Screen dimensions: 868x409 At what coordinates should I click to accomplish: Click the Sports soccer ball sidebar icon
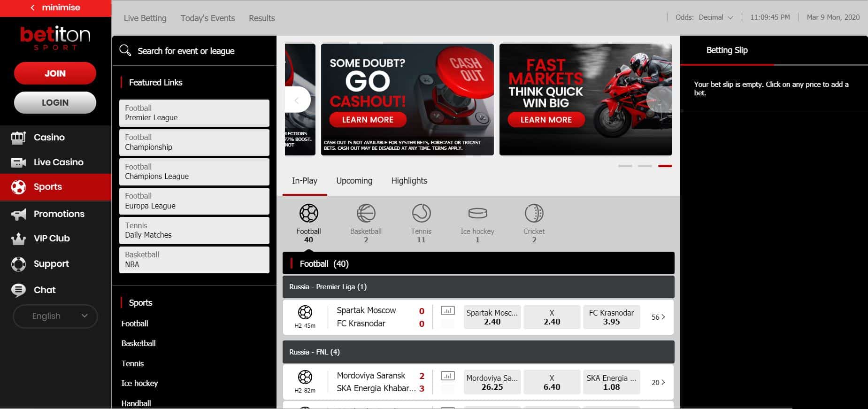point(18,187)
